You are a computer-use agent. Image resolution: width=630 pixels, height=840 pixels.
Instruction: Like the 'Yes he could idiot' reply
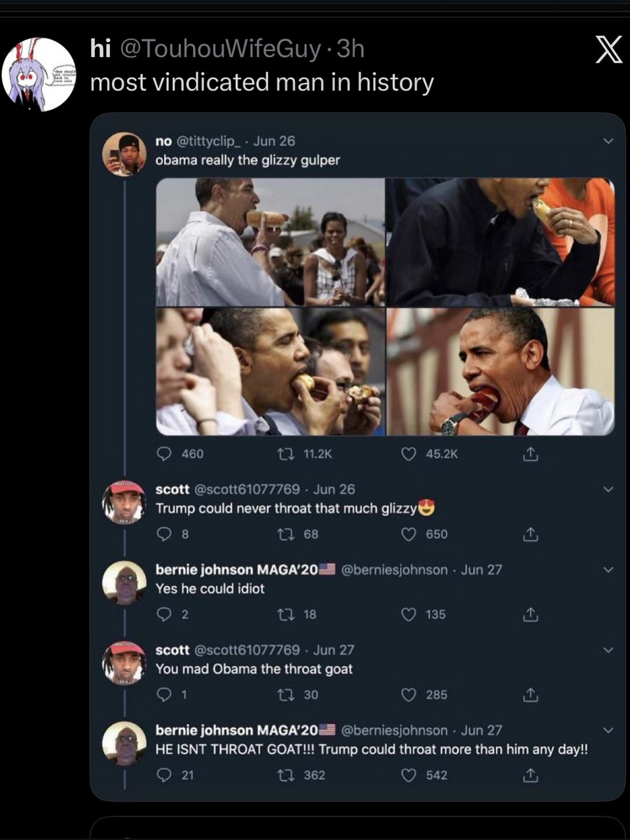point(408,615)
